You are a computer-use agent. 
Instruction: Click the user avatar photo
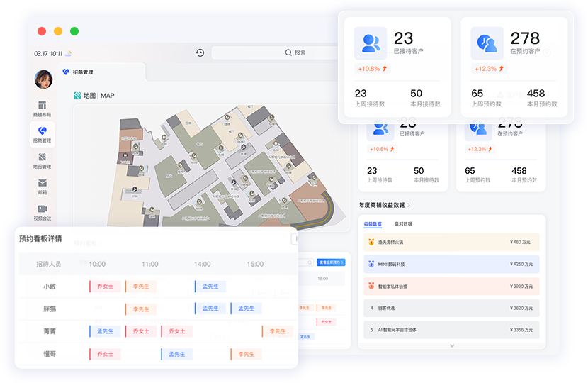(x=44, y=79)
